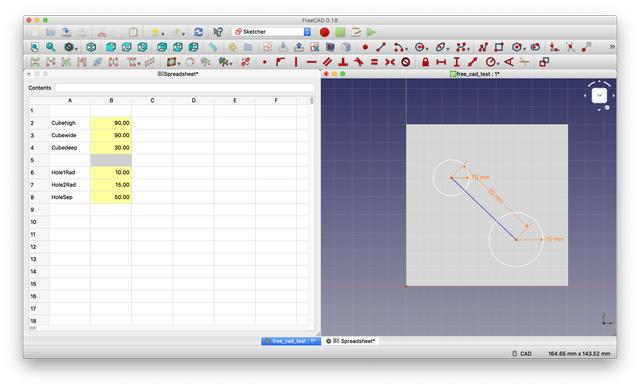Start macro recording red button
Viewport: 640px width, 389px height.
(324, 32)
